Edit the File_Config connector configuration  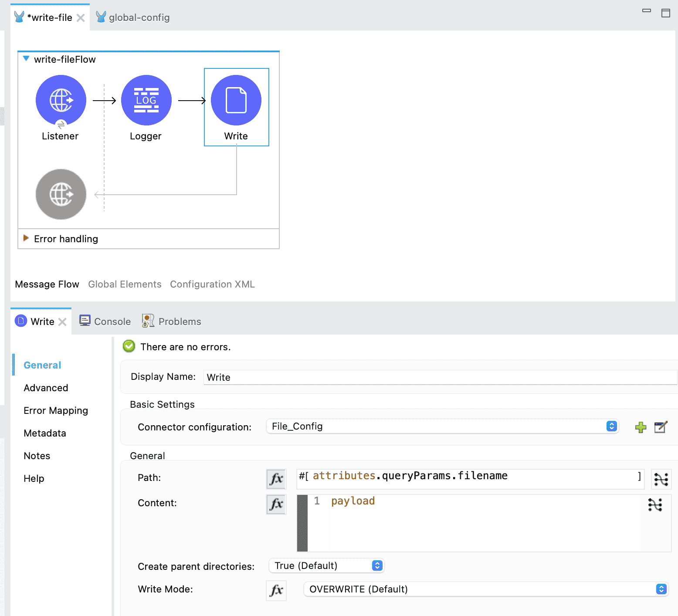(661, 427)
